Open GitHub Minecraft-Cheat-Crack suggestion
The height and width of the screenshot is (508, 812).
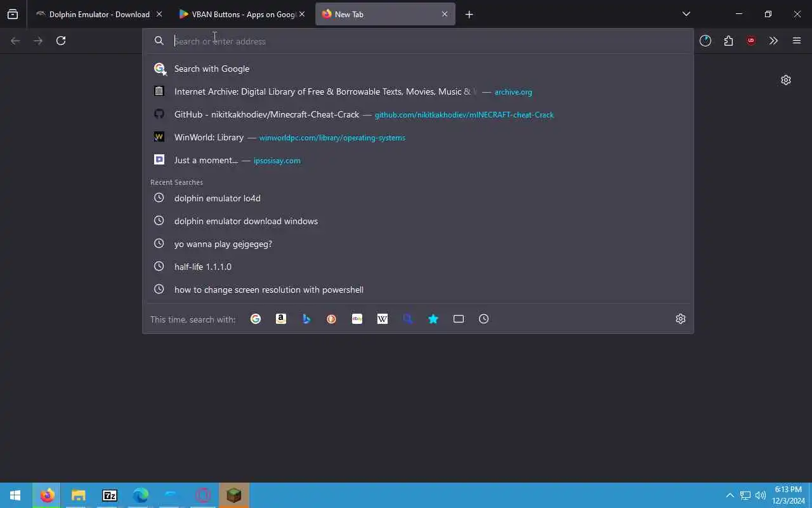[x=419, y=114]
